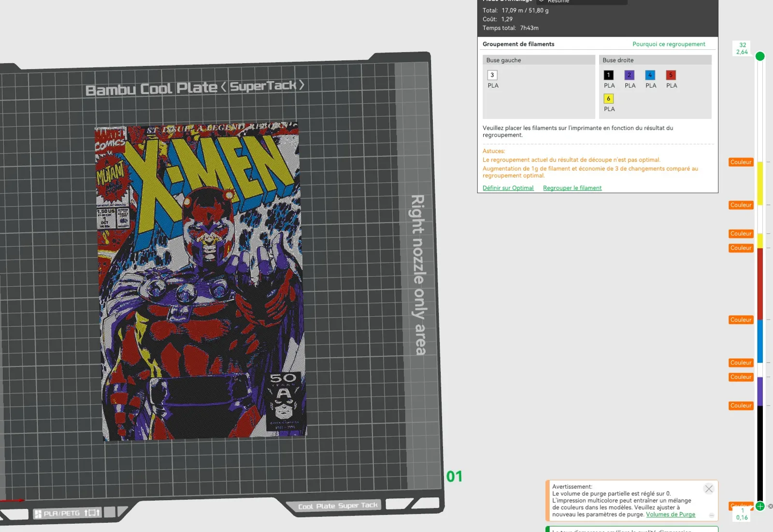This screenshot has height=532, width=773.
Task: Select red filament 5 swatch
Action: (671, 75)
